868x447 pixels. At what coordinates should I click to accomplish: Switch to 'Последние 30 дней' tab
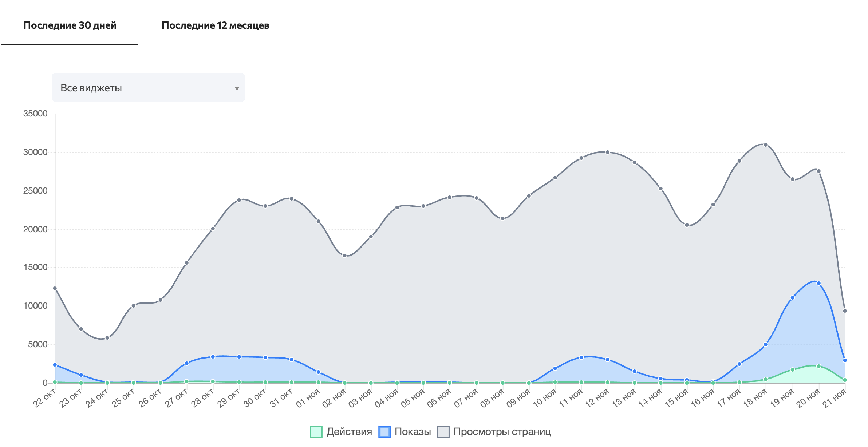point(70,25)
